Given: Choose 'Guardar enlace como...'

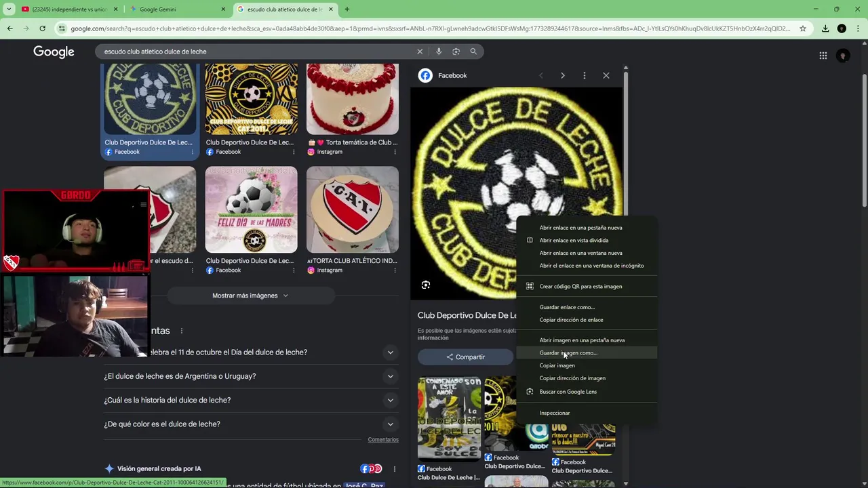Looking at the screenshot, I should point(587,307).
